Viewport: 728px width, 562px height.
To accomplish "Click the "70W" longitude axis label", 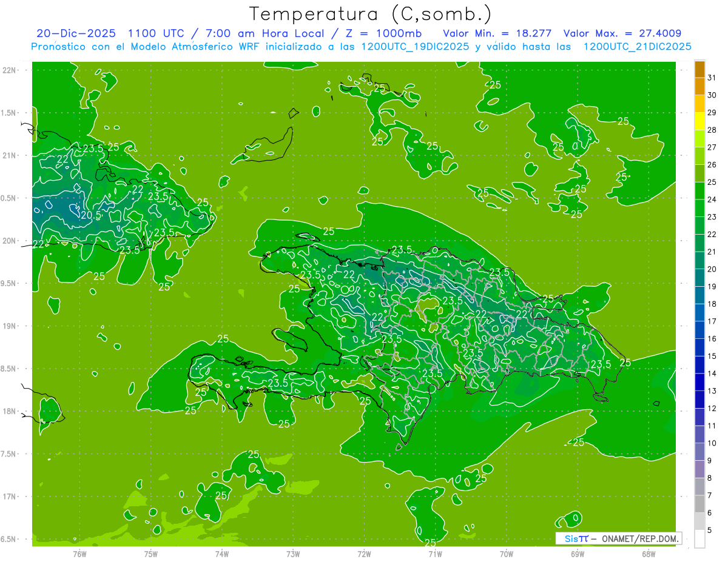I will [x=507, y=554].
